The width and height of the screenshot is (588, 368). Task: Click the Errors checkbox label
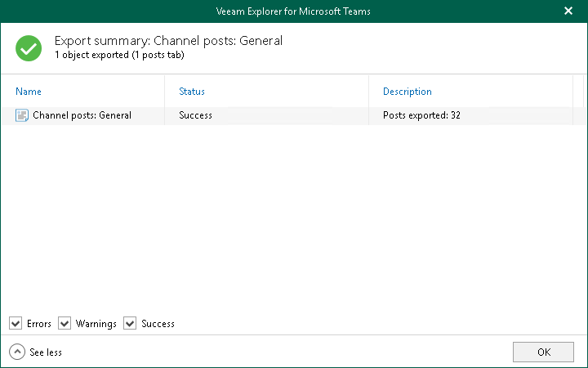(x=39, y=324)
